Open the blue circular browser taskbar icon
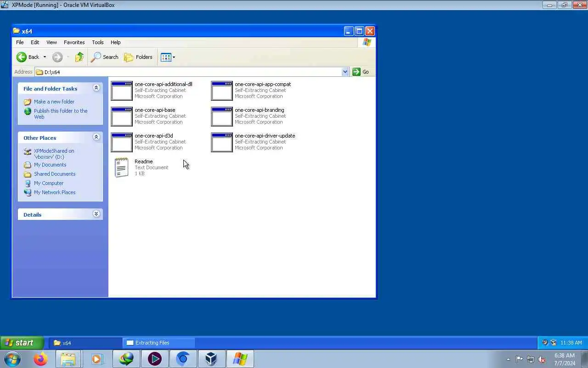The height and width of the screenshot is (368, 588). pos(183,359)
